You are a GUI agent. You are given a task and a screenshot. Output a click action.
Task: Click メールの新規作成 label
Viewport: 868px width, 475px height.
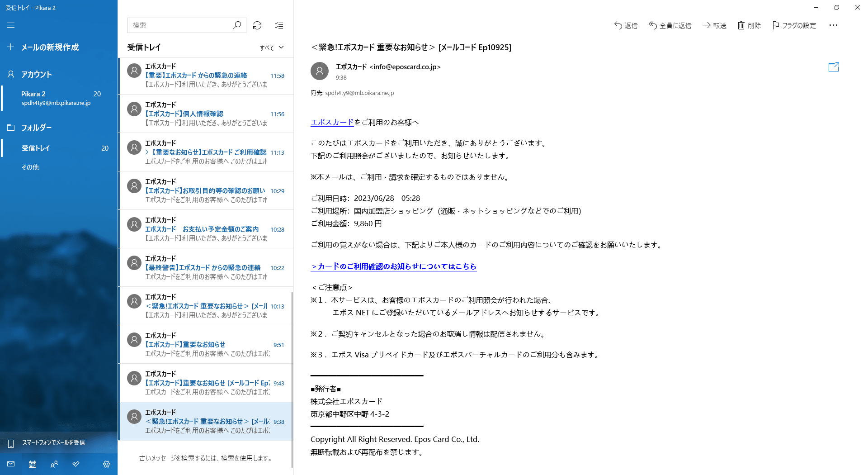(50, 47)
